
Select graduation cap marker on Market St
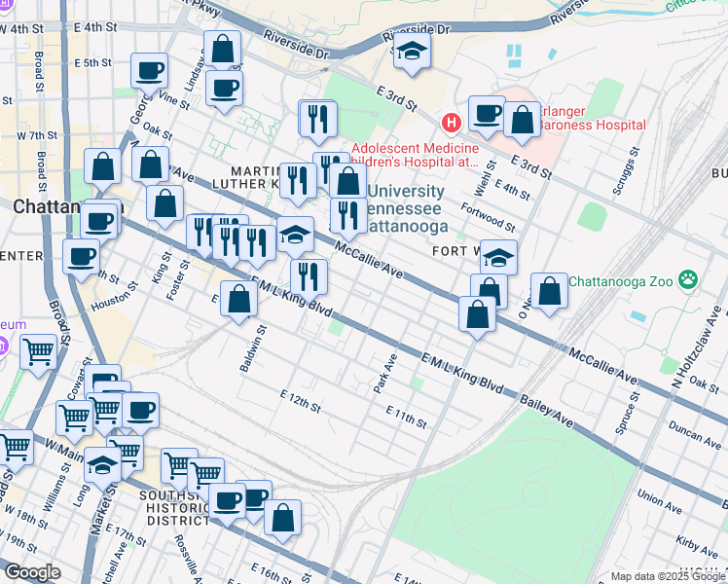tap(102, 466)
